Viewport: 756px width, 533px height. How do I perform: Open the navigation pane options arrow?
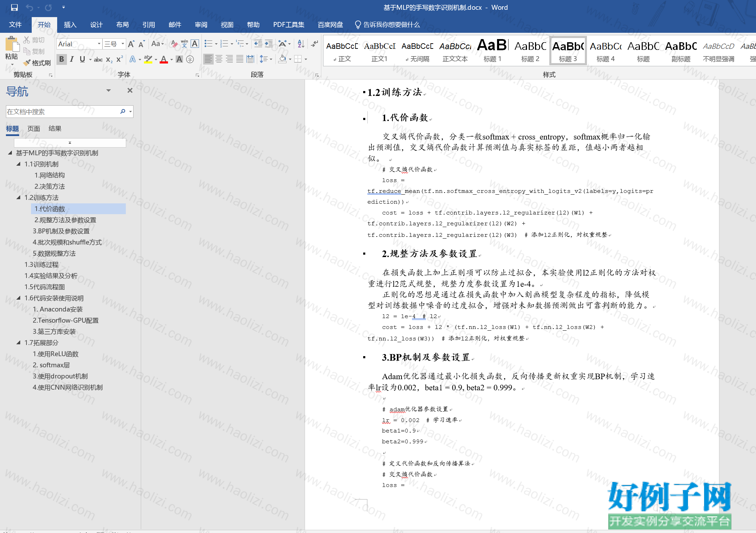coord(108,91)
